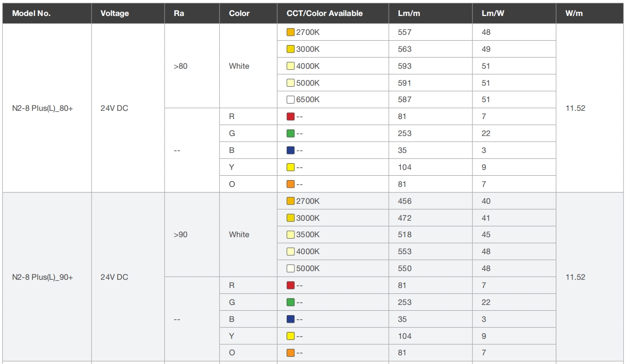Click the Lm/m value 456
The height and width of the screenshot is (364, 627).
coord(404,201)
